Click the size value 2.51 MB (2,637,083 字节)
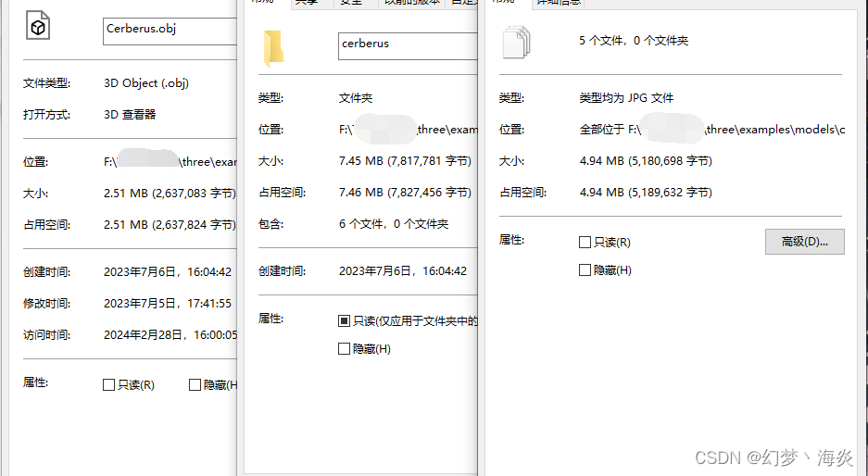868x476 pixels. [x=170, y=194]
